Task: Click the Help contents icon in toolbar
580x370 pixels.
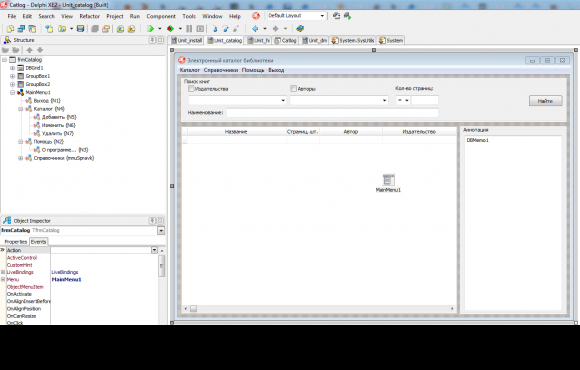Action: (x=300, y=28)
